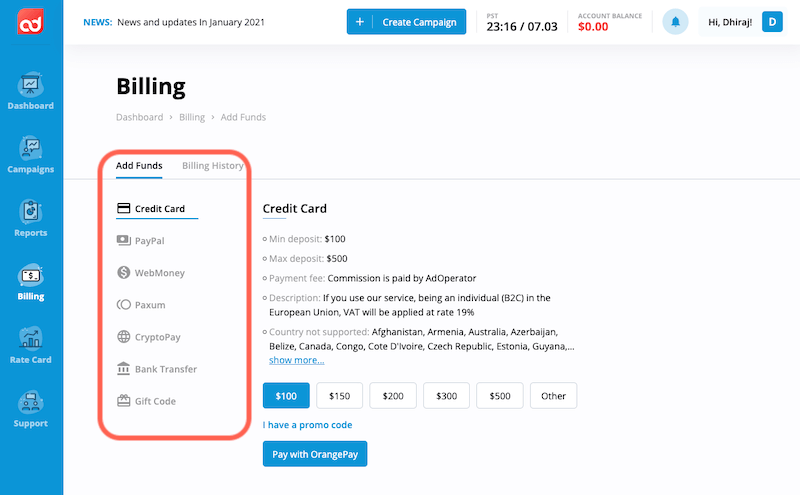Open the Reports sidebar icon
Image resolution: width=800 pixels, height=495 pixels.
pos(31,211)
